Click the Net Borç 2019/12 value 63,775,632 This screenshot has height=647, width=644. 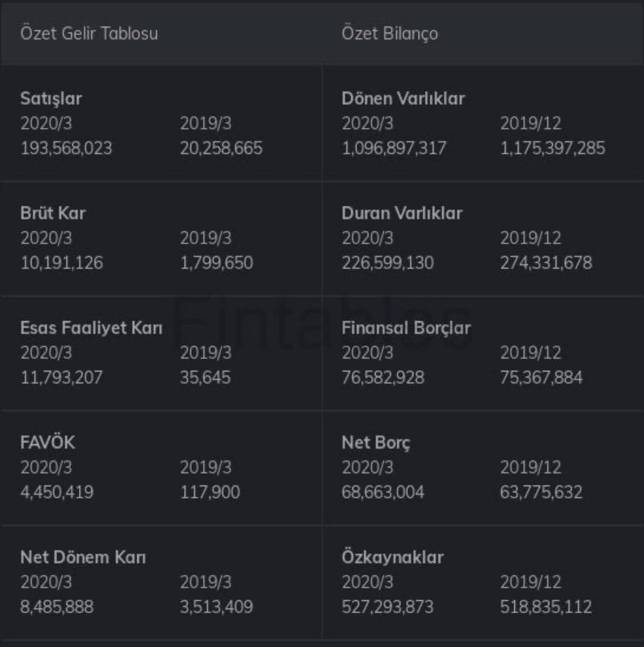point(541,492)
